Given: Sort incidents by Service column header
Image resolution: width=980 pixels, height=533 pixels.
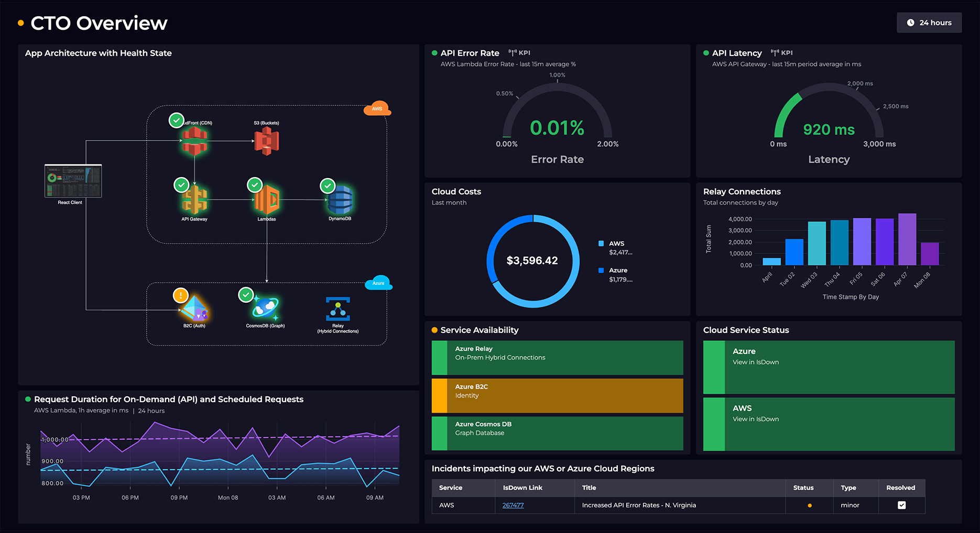Looking at the screenshot, I should 450,487.
